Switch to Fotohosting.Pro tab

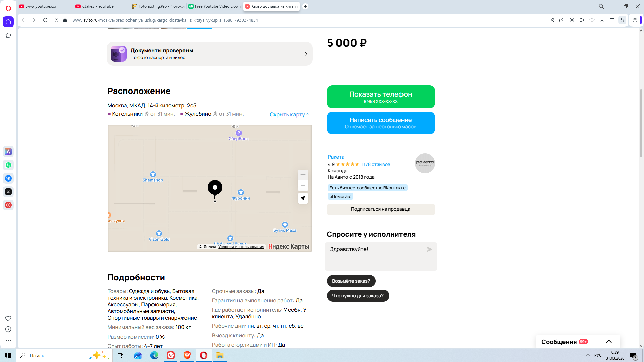158,6
